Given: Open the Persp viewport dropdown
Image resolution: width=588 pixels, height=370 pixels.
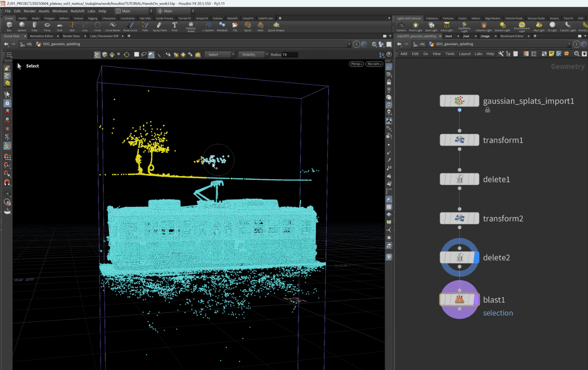Looking at the screenshot, I should pos(356,64).
